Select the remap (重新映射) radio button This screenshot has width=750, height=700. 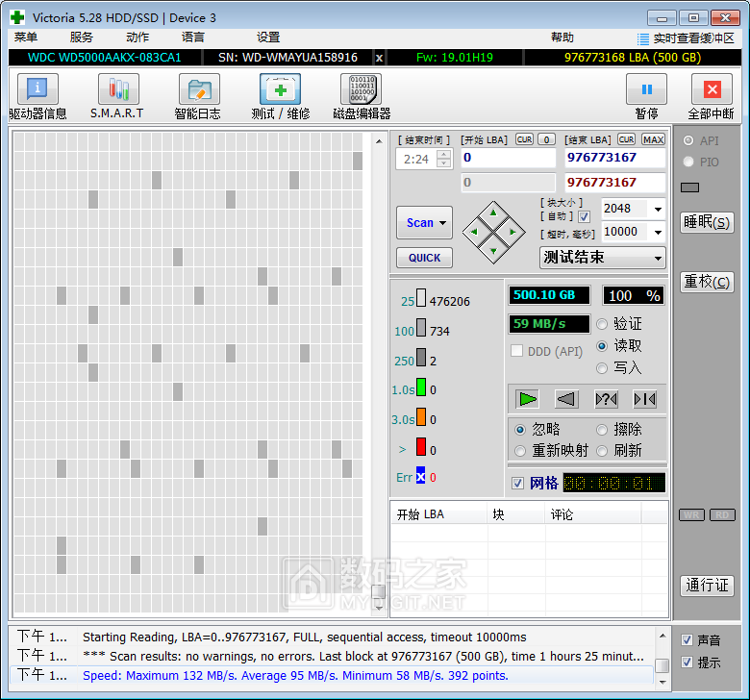(520, 451)
